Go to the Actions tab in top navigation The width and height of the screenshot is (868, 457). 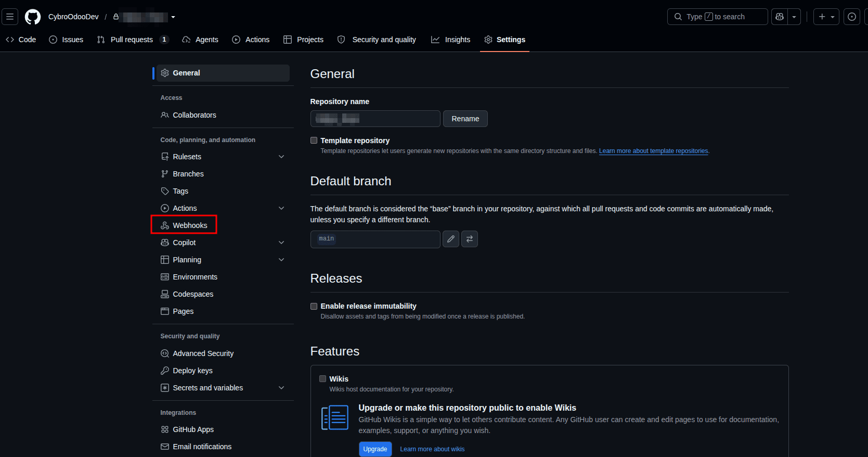tap(251, 40)
